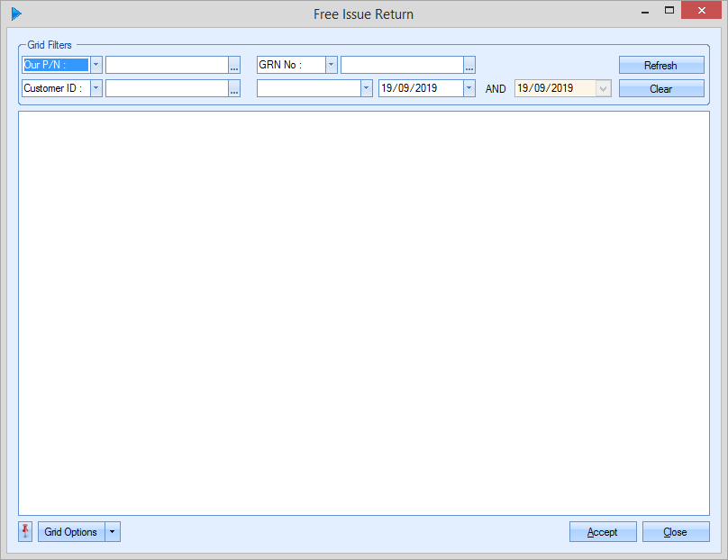Maximize the Free Issue Return window
This screenshot has height=560, width=728.
(669, 11)
